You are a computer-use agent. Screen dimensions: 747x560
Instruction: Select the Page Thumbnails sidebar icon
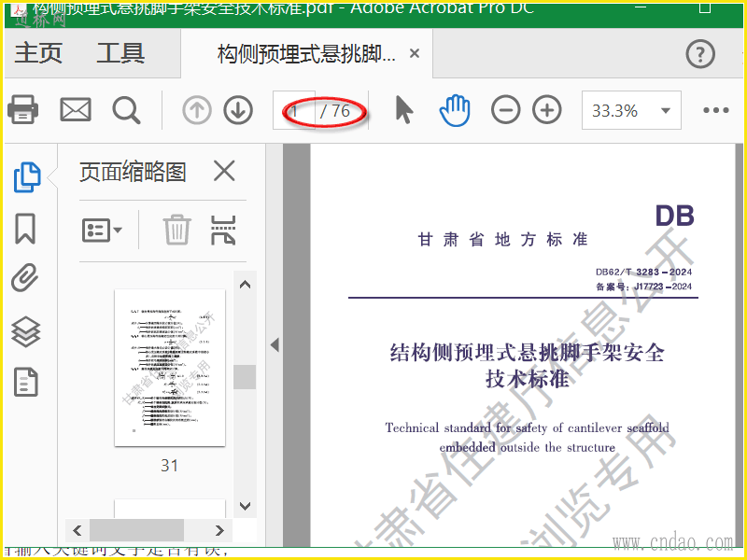[27, 177]
